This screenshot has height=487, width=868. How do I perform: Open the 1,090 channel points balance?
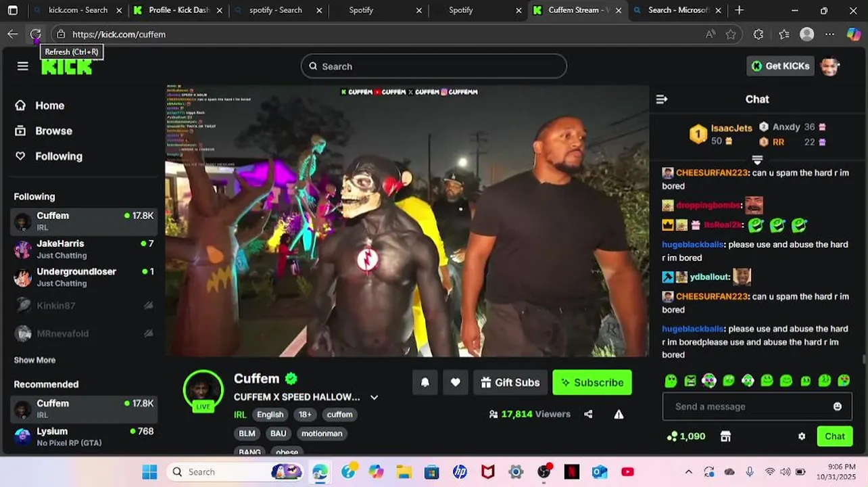(x=686, y=436)
